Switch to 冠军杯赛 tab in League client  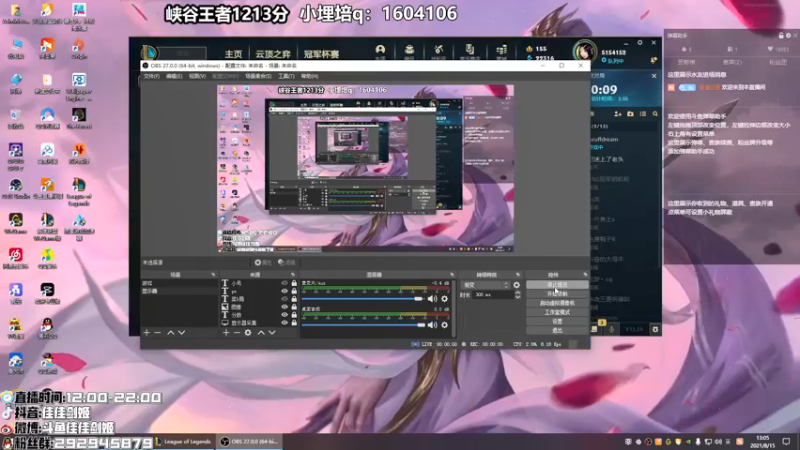pos(321,54)
